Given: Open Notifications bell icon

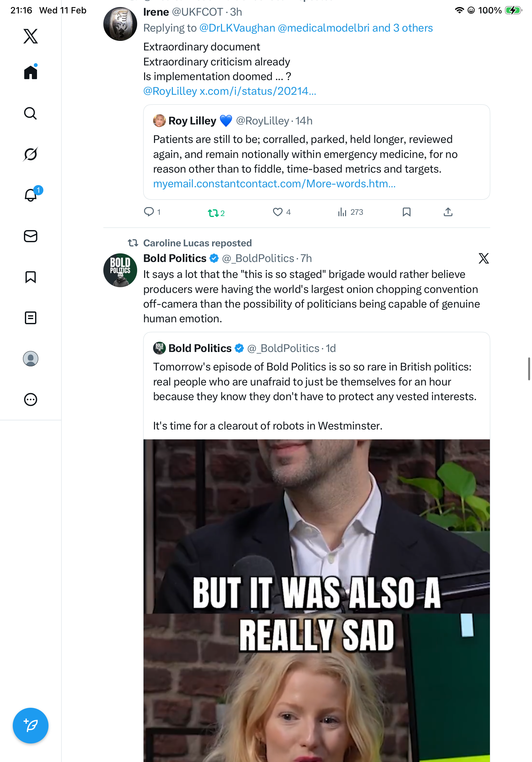Looking at the screenshot, I should [31, 195].
